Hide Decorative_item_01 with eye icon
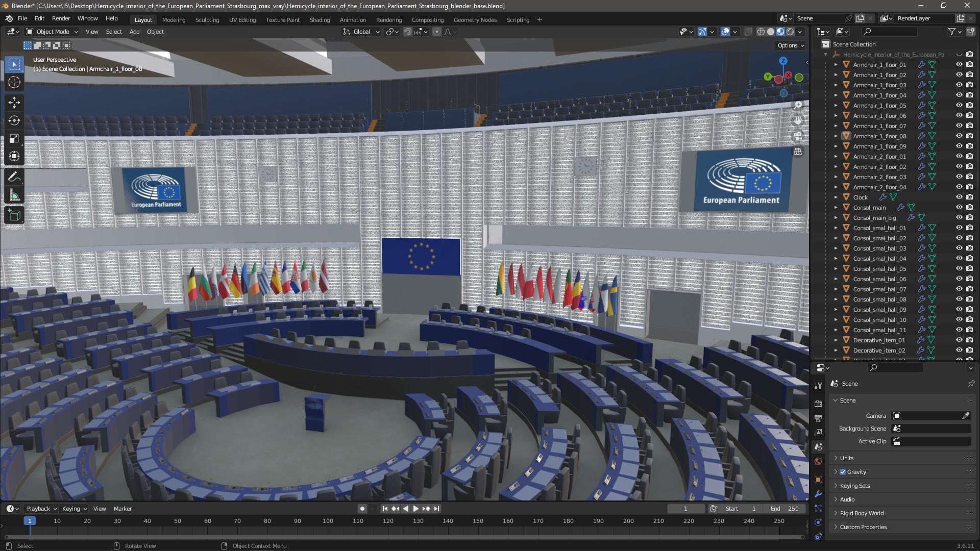This screenshot has width=980, height=551. click(x=959, y=340)
